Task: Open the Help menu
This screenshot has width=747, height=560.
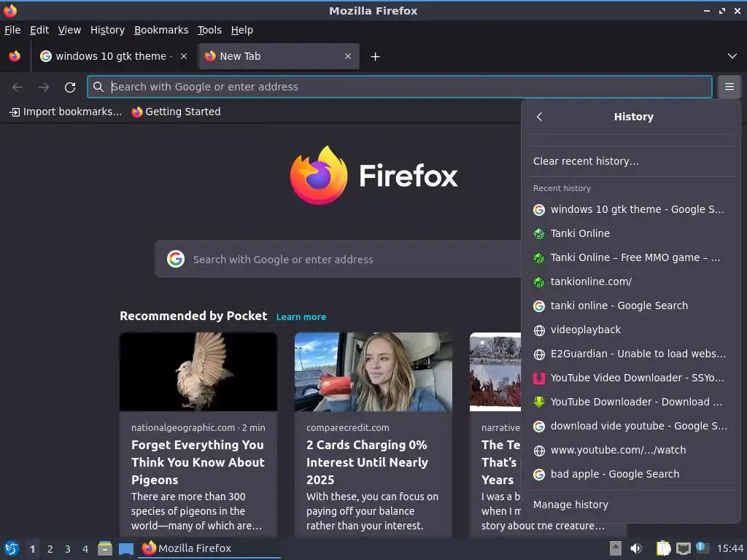Action: coord(242,30)
